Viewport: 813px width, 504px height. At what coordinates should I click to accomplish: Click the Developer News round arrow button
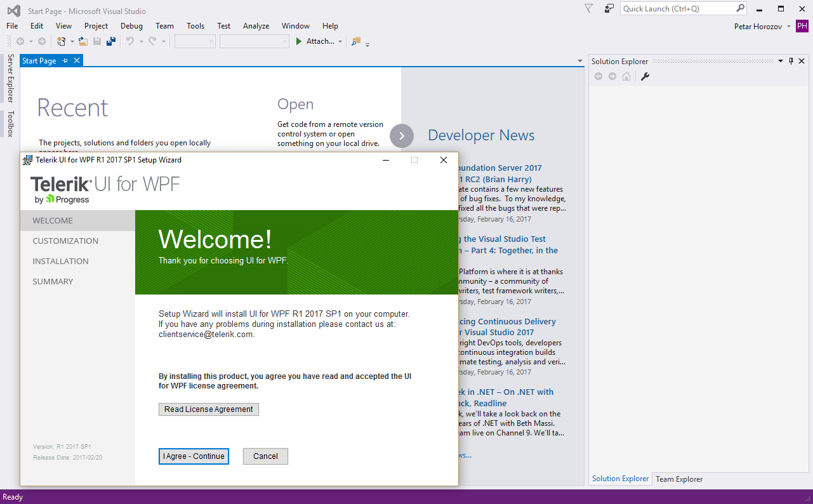click(x=402, y=136)
